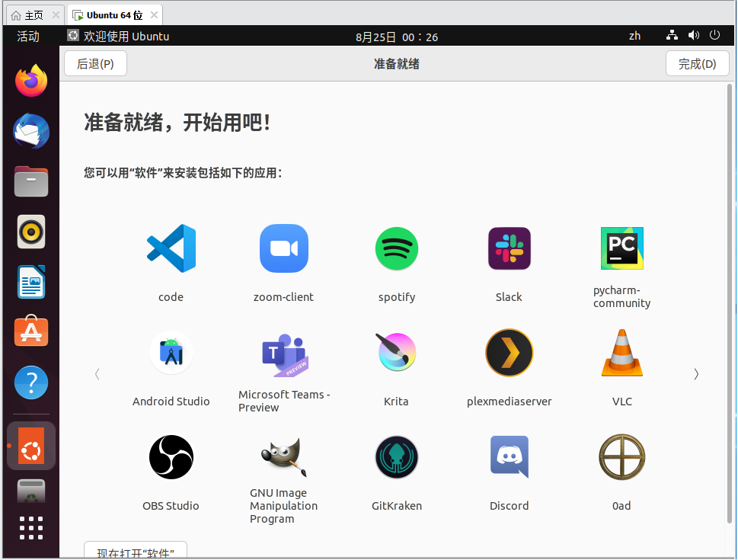The width and height of the screenshot is (738, 560).
Task: Open LibreOffice Writer from dock
Action: pos(31,282)
